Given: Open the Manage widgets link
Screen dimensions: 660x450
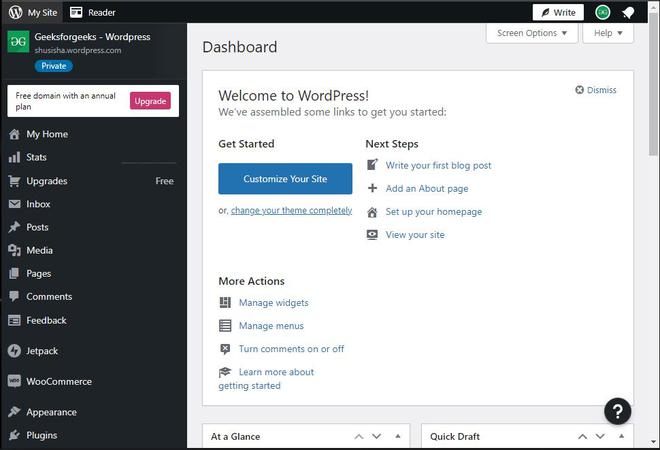Looking at the screenshot, I should point(274,303).
